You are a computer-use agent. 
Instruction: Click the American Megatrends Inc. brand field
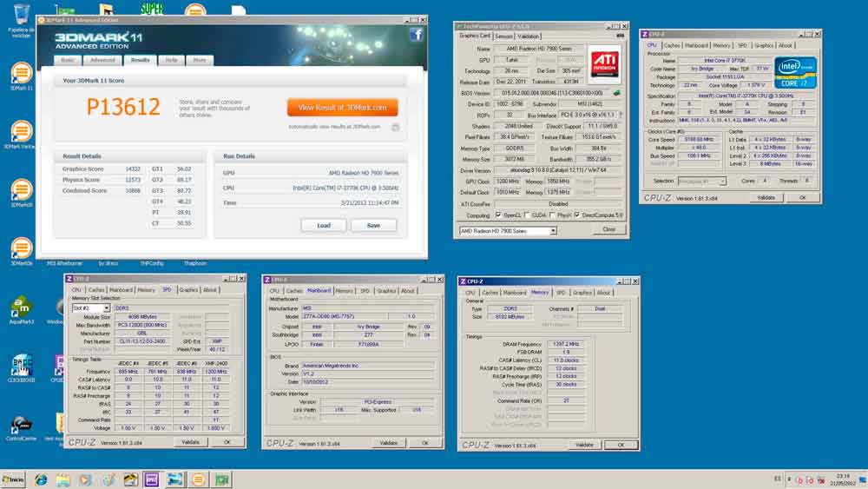click(367, 366)
